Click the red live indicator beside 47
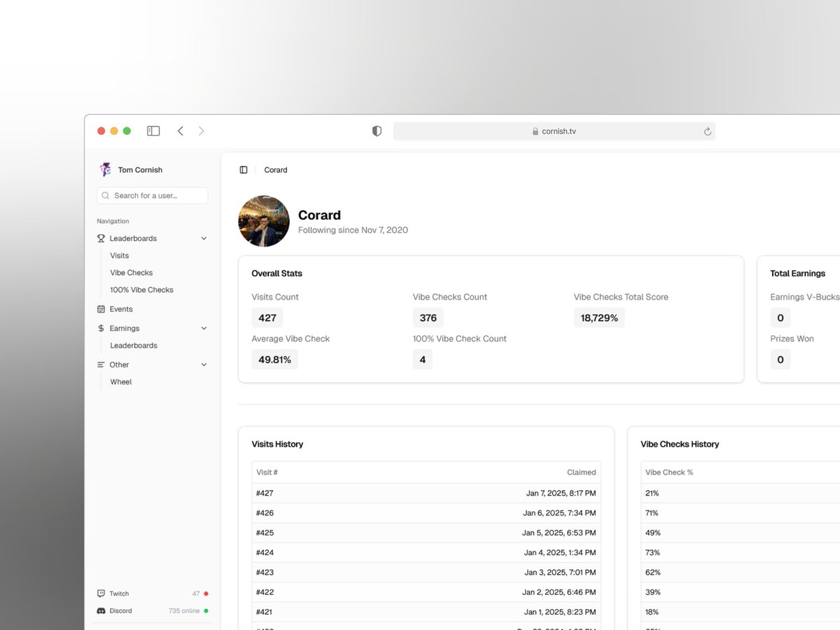This screenshot has width=840, height=630. (205, 593)
